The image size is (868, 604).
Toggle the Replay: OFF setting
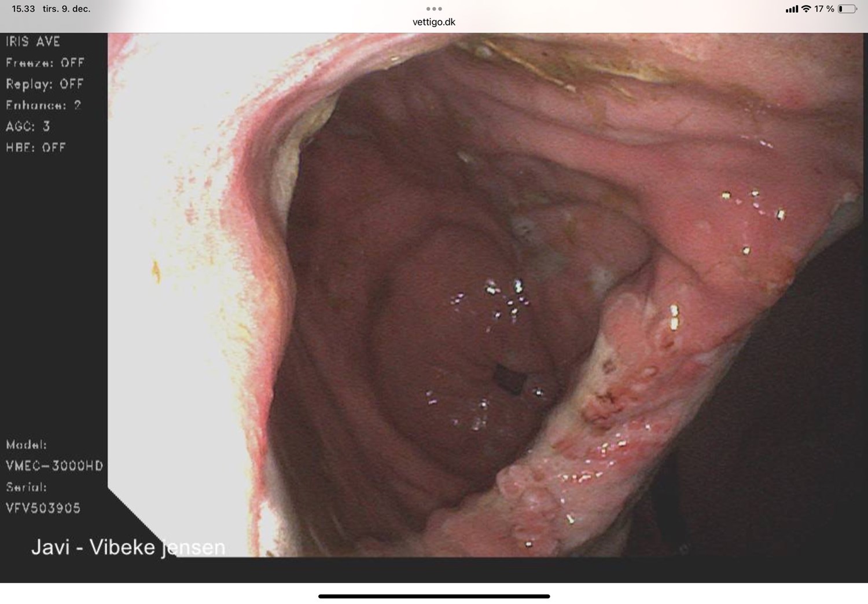pyautogui.click(x=45, y=84)
